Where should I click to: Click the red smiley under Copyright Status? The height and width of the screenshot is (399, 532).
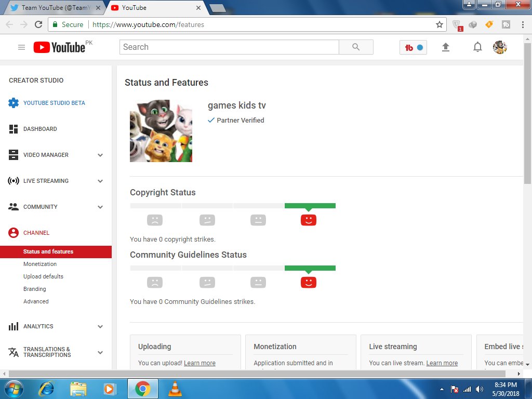coord(309,220)
